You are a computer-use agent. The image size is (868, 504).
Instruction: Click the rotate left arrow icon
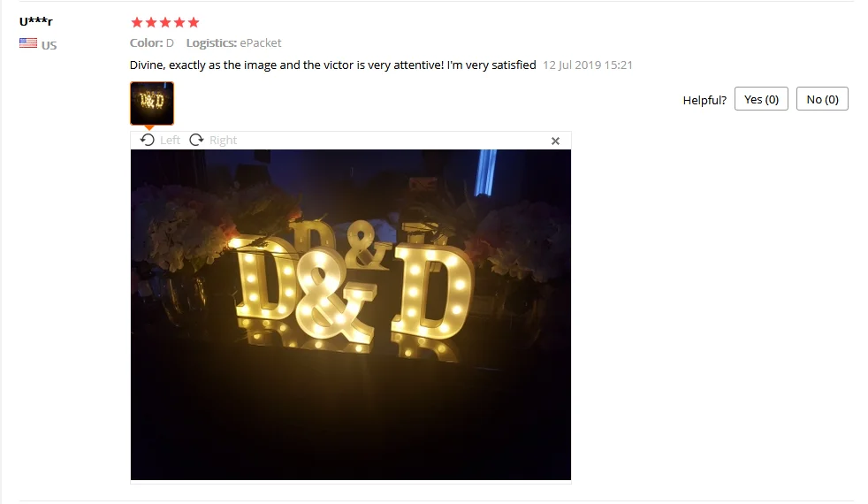pyautogui.click(x=148, y=140)
